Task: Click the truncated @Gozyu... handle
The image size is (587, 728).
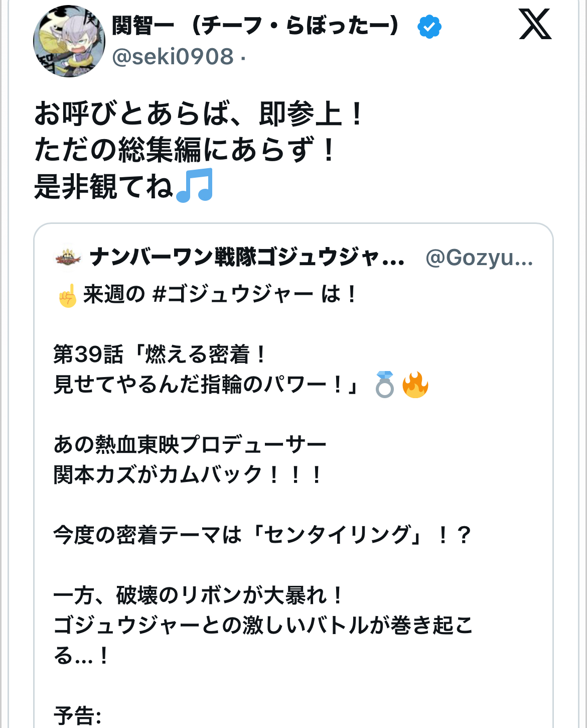Action: pos(479,258)
